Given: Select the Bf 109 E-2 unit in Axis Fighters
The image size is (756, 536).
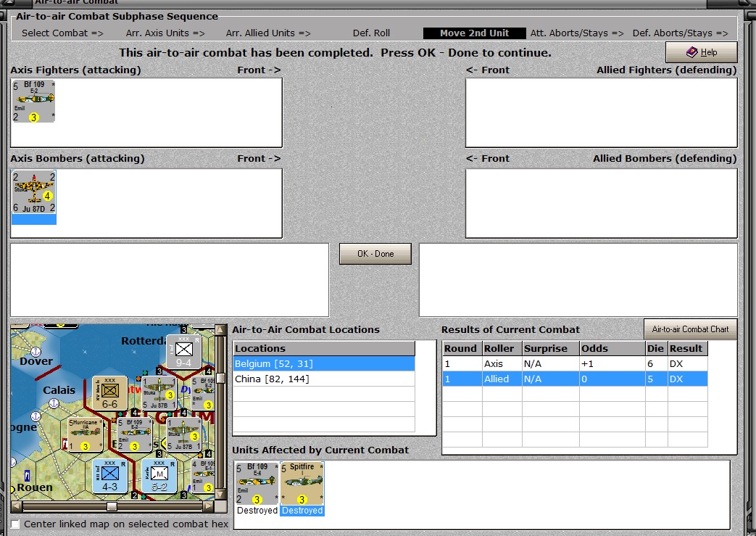Looking at the screenshot, I should point(33,102).
